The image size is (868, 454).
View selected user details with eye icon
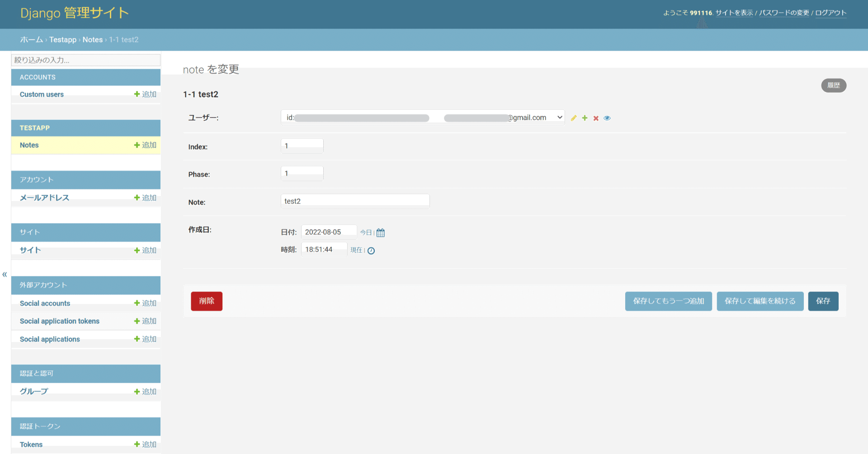(x=607, y=118)
